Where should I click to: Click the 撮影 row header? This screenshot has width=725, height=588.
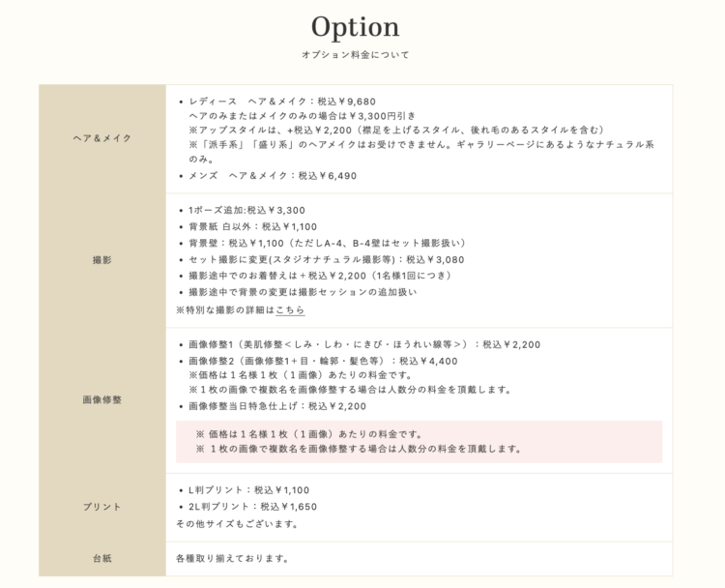tap(102, 260)
